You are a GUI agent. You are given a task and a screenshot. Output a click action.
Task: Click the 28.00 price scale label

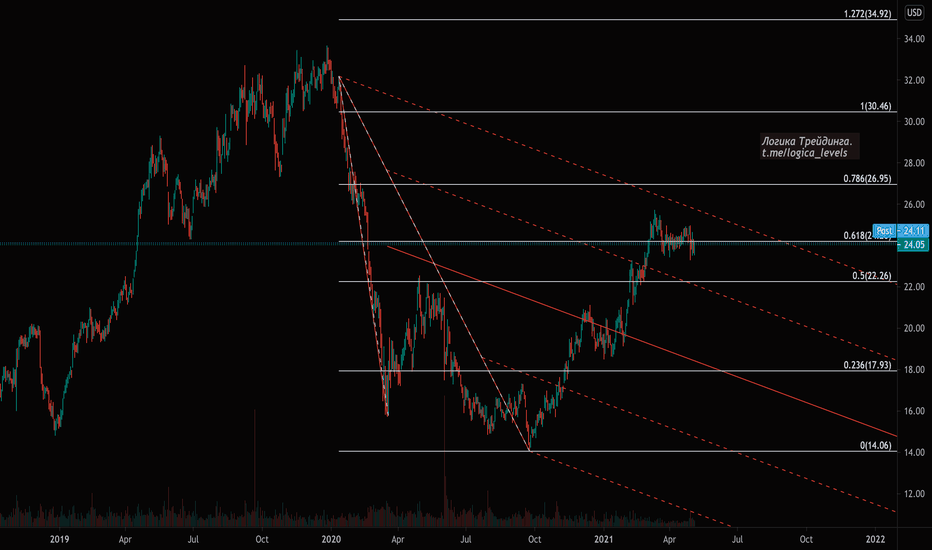914,163
